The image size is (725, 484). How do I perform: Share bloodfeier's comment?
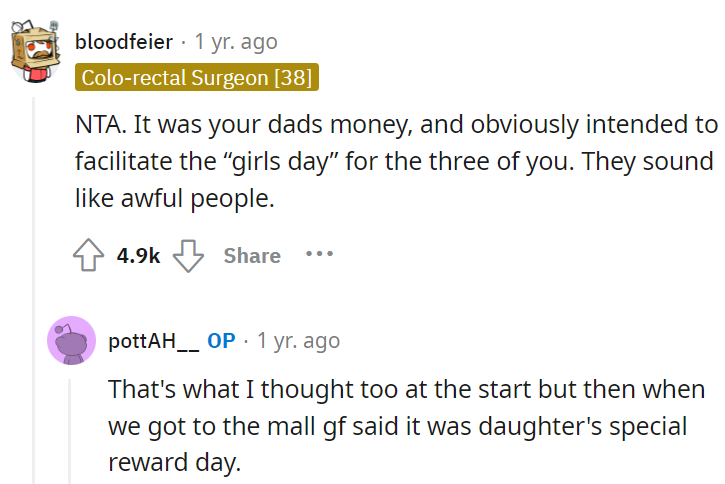(x=252, y=256)
